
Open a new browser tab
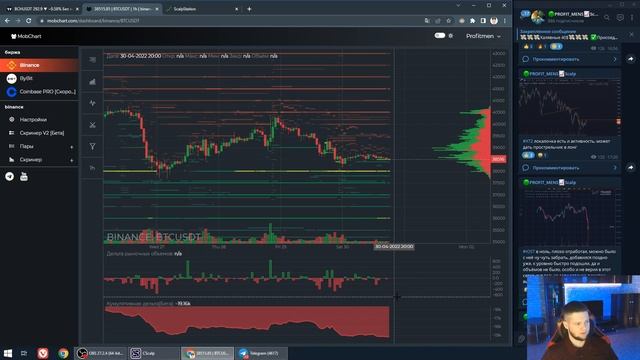249,9
